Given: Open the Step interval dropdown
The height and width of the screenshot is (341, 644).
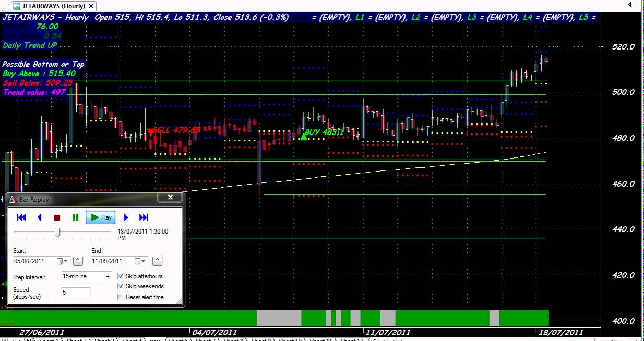Looking at the screenshot, I should pyautogui.click(x=108, y=277).
